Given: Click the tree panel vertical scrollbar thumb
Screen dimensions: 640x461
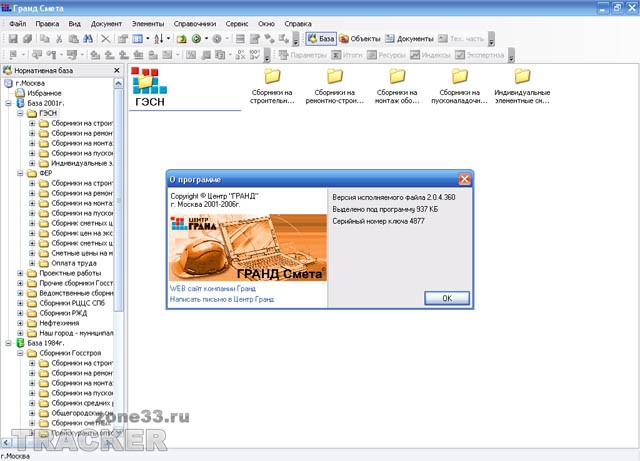Looking at the screenshot, I should tap(118, 200).
